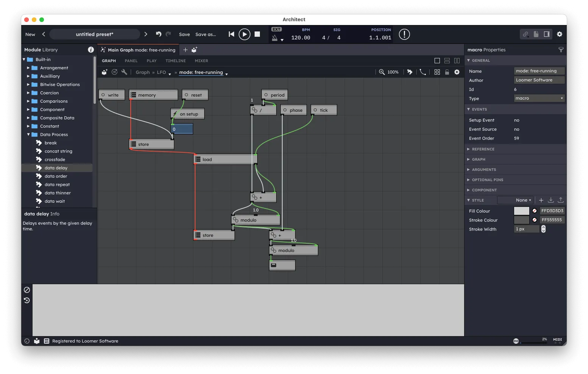Image resolution: width=588 pixels, height=374 pixels.
Task: Select vertically split layout icon
Action: click(x=457, y=61)
